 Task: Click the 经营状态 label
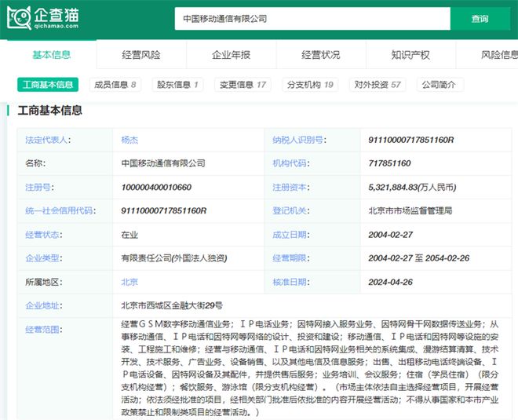[44, 235]
